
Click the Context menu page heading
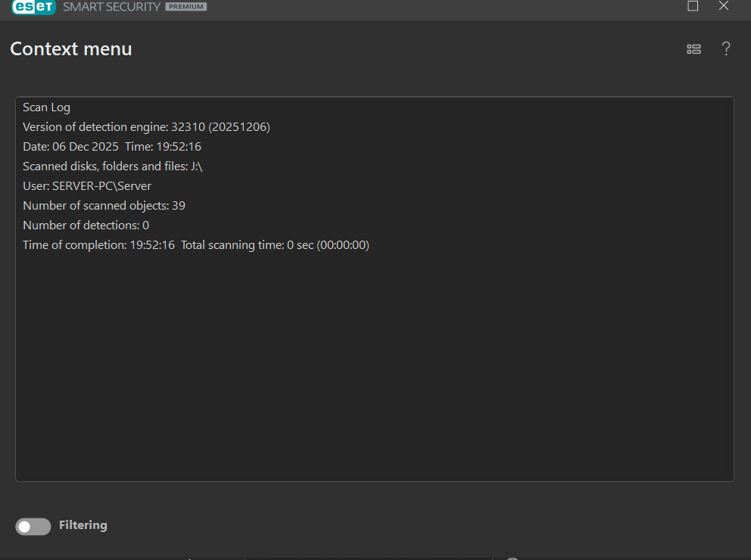[71, 49]
